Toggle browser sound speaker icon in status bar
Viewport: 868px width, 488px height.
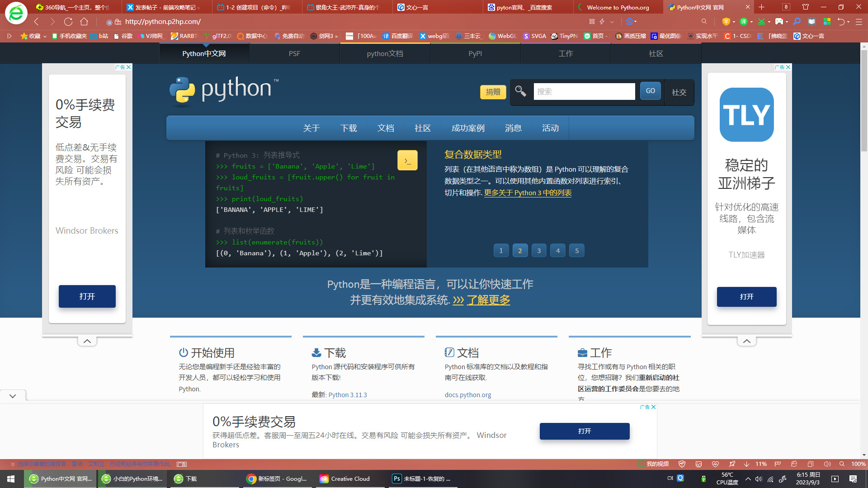(827, 464)
